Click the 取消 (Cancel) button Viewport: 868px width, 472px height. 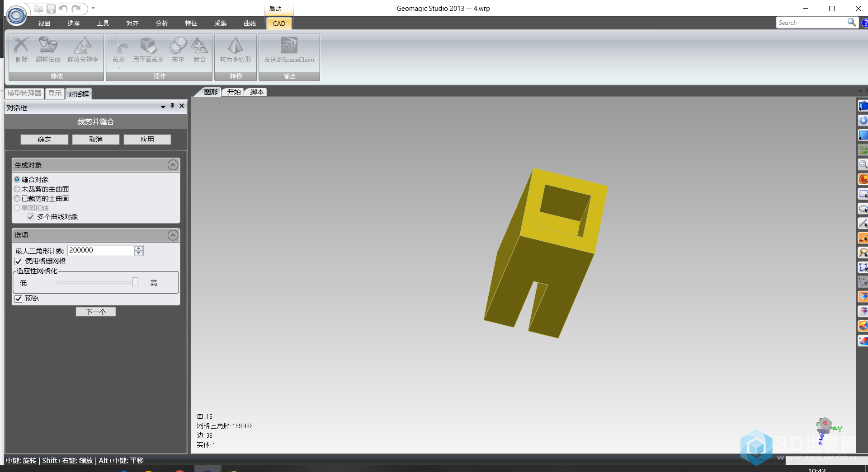tap(96, 139)
